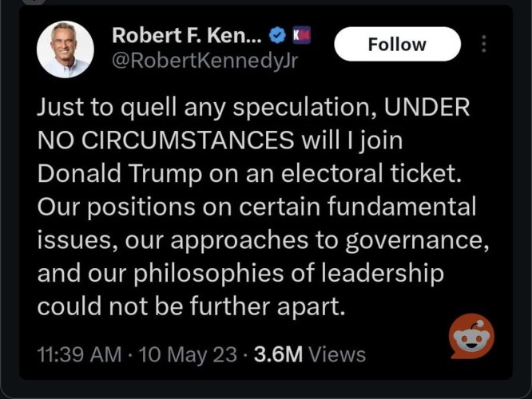Click the red-blue K affiliate badge
Viewport: 532px width, 399px height.
[302, 35]
